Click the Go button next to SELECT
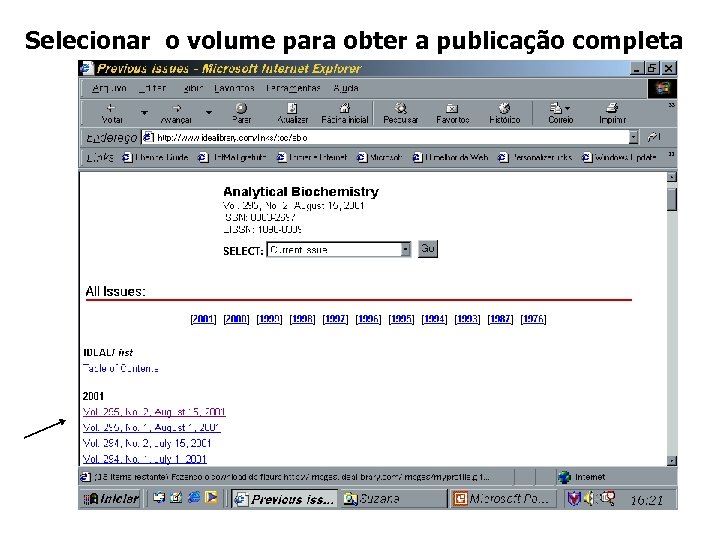The image size is (720, 540). coord(428,249)
